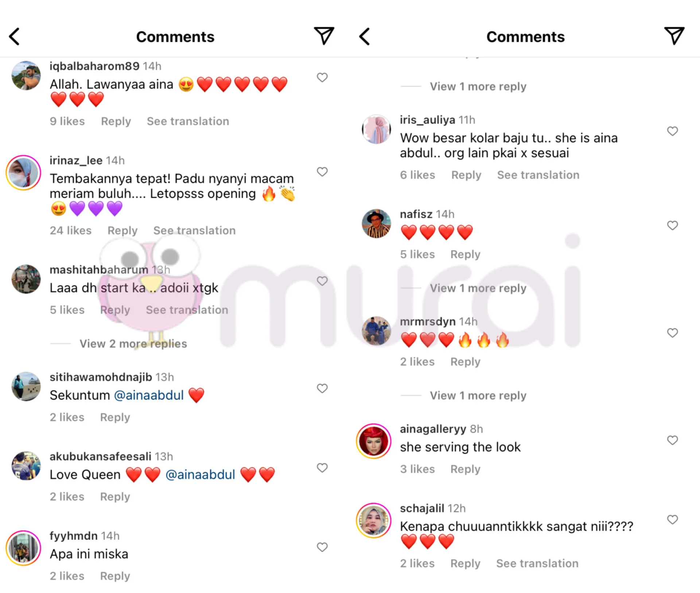
Task: Go back from right Comments screen
Action: tap(365, 36)
